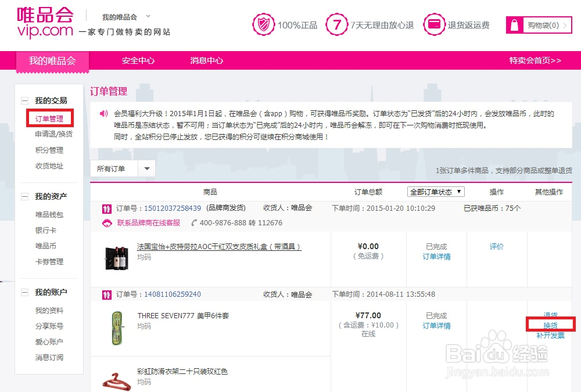Open 收货地址 in the sidebar
The image size is (581, 392).
click(x=49, y=166)
